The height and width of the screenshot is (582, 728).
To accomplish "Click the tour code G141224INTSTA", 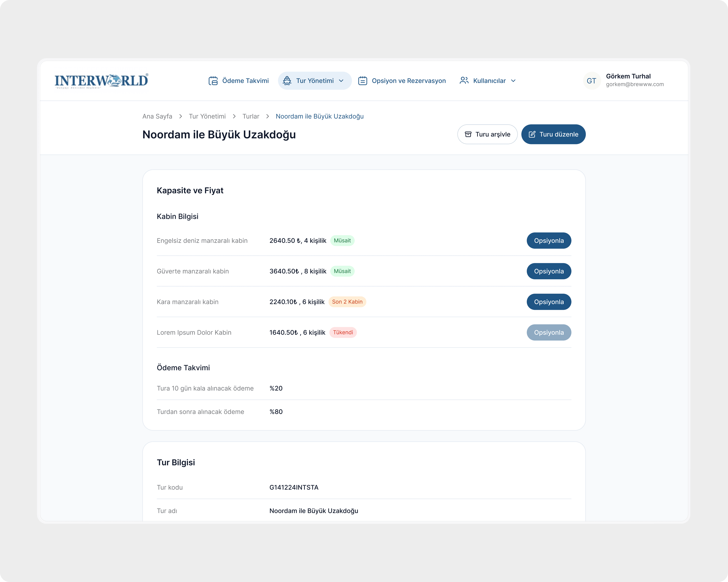I will (294, 488).
